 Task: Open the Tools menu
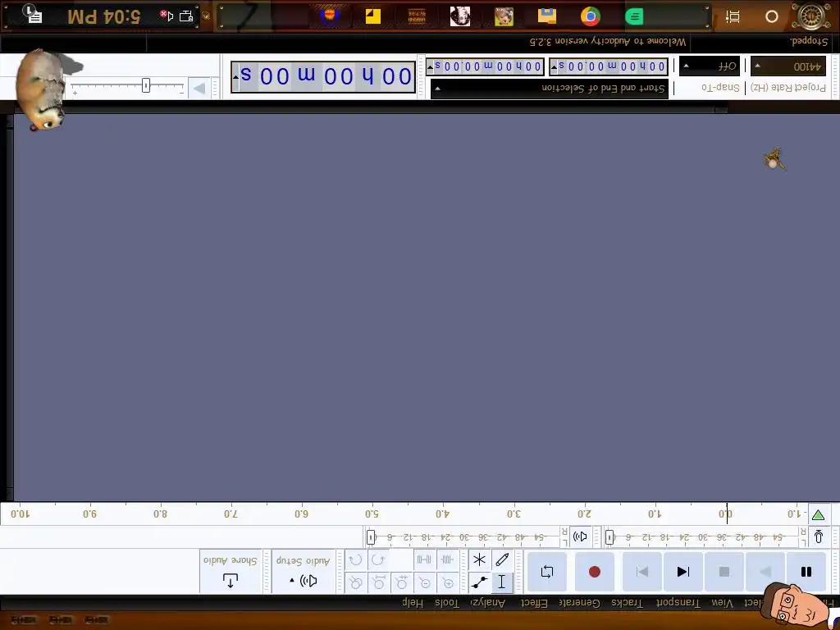pos(447,603)
